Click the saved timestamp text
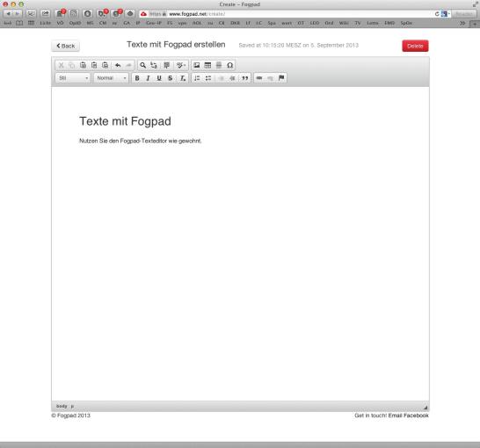This screenshot has height=448, width=480. tap(299, 46)
